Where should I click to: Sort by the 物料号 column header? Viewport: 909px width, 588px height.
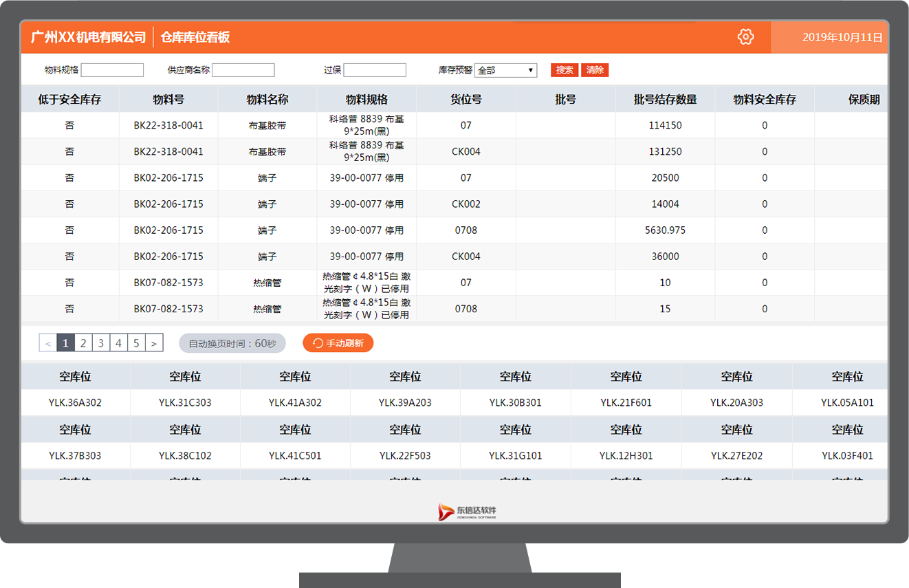(x=168, y=98)
